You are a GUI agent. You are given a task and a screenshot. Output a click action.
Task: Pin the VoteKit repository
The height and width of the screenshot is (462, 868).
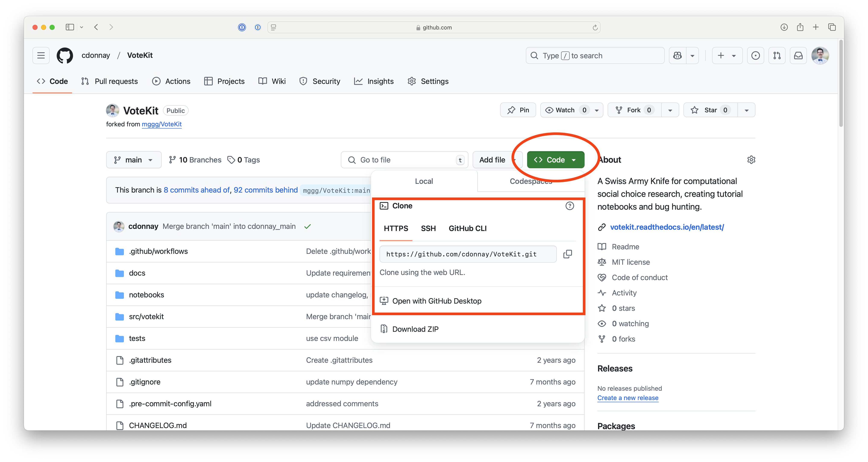pyautogui.click(x=518, y=110)
